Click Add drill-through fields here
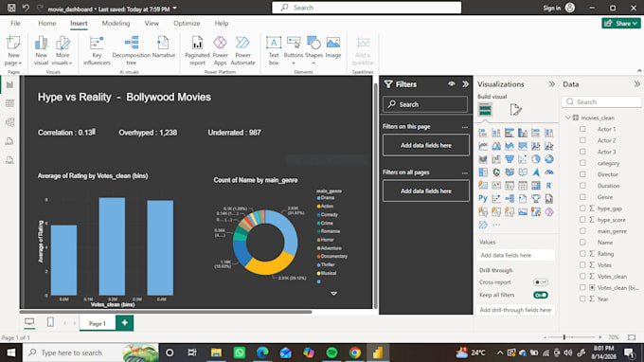 click(x=515, y=310)
